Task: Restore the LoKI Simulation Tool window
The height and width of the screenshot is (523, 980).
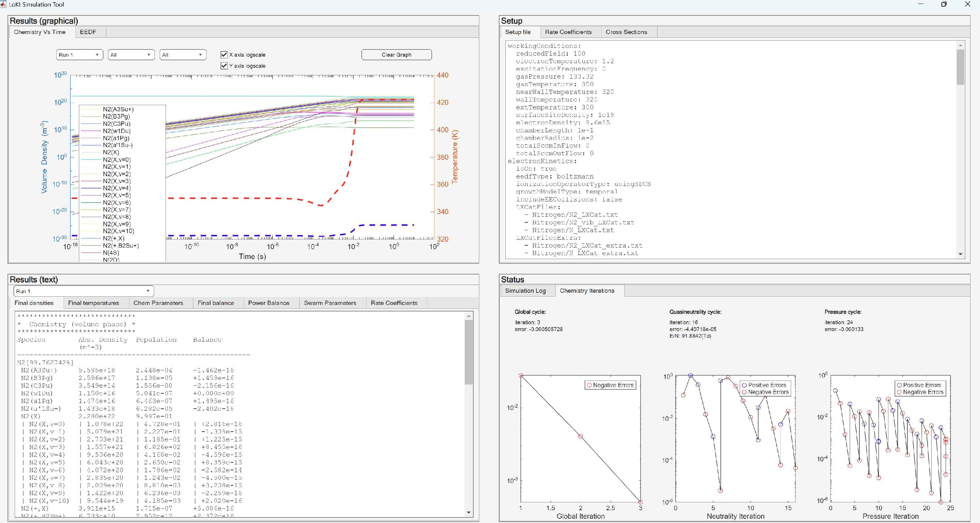Action: tap(944, 4)
